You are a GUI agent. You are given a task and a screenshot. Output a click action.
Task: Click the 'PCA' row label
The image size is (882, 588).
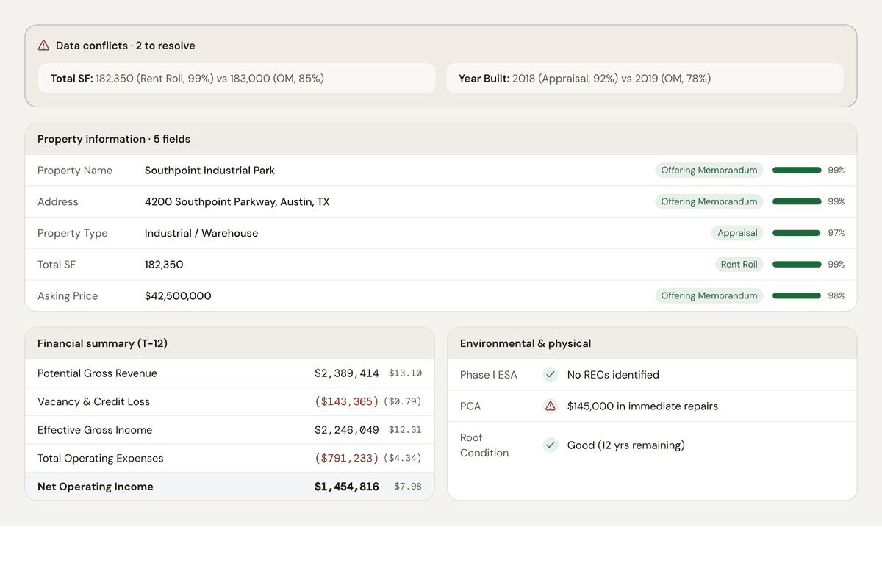(470, 406)
